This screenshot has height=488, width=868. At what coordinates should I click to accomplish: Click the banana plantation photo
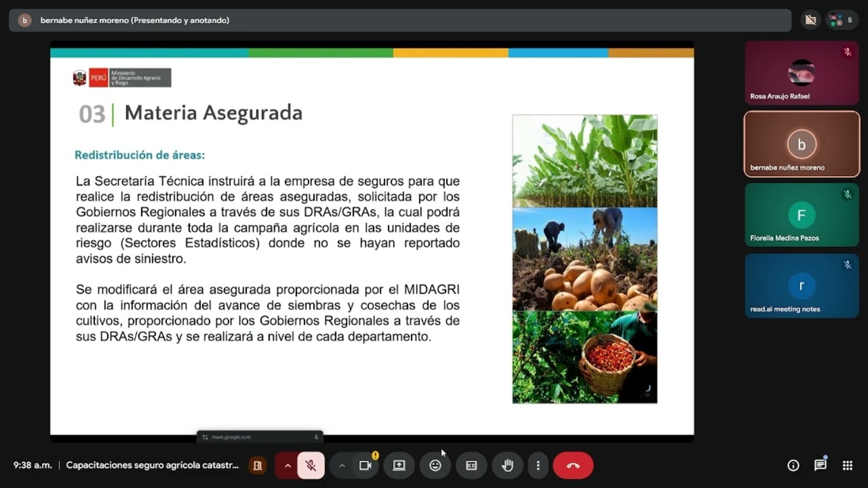point(585,161)
